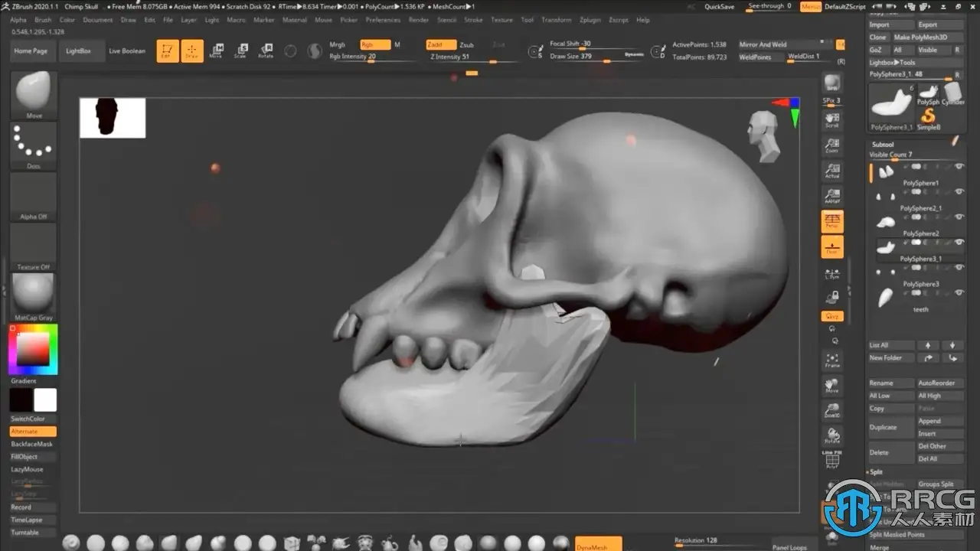Open the Render menu
980x551 pixels.
click(419, 20)
